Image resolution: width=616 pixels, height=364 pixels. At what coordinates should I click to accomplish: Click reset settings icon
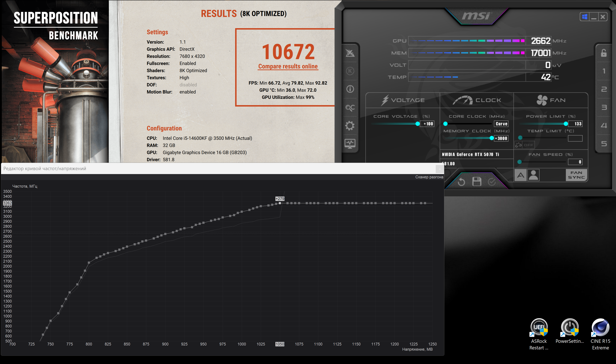pos(461,182)
